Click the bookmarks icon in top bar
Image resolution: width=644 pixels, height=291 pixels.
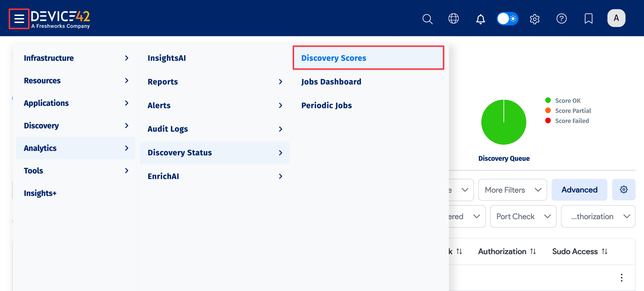588,18
